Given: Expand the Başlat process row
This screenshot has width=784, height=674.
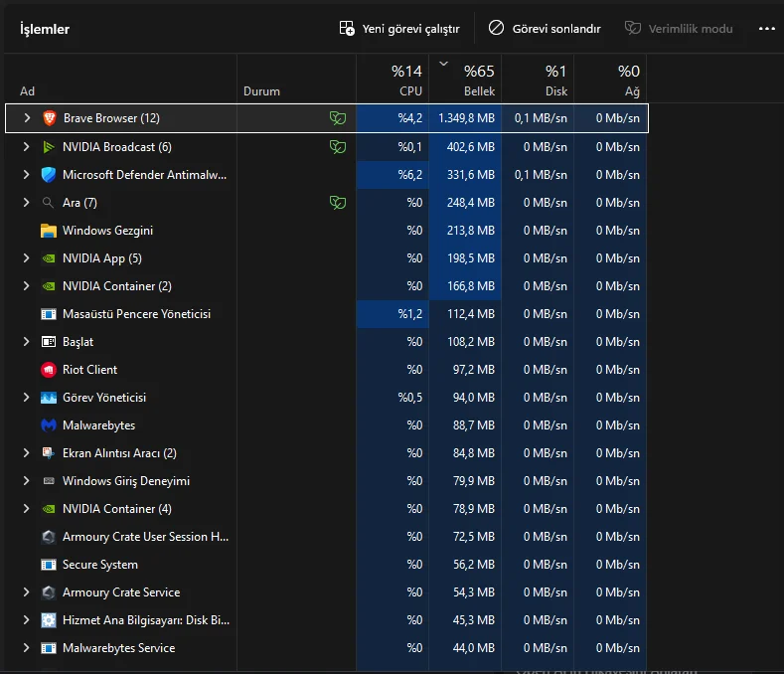Looking at the screenshot, I should pyautogui.click(x=26, y=342).
